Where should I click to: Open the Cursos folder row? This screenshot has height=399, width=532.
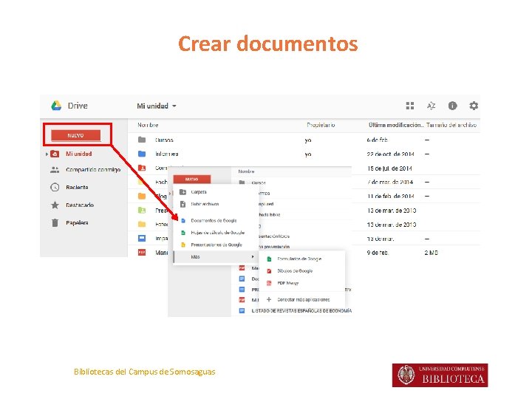304,140
